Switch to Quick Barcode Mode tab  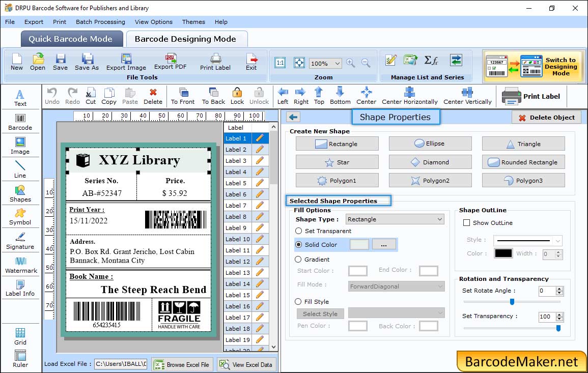pos(72,39)
